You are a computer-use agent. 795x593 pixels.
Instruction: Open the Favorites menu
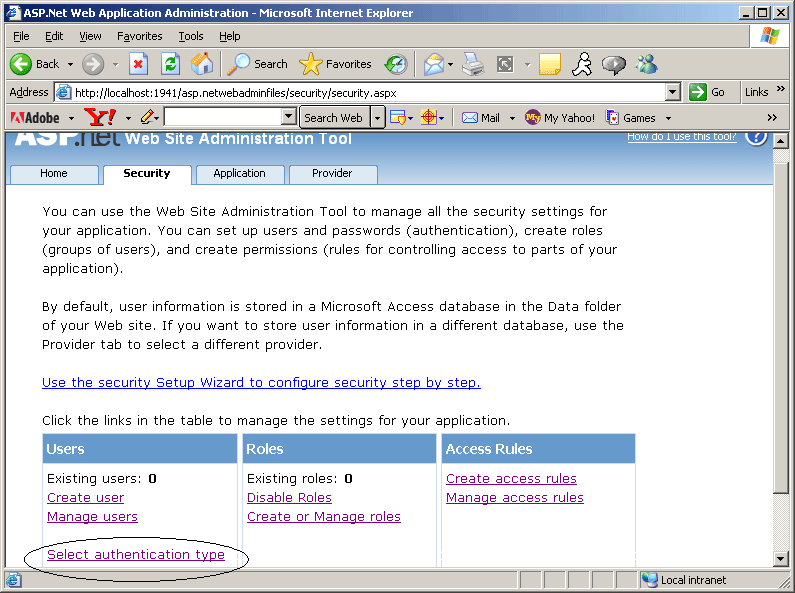tap(139, 36)
